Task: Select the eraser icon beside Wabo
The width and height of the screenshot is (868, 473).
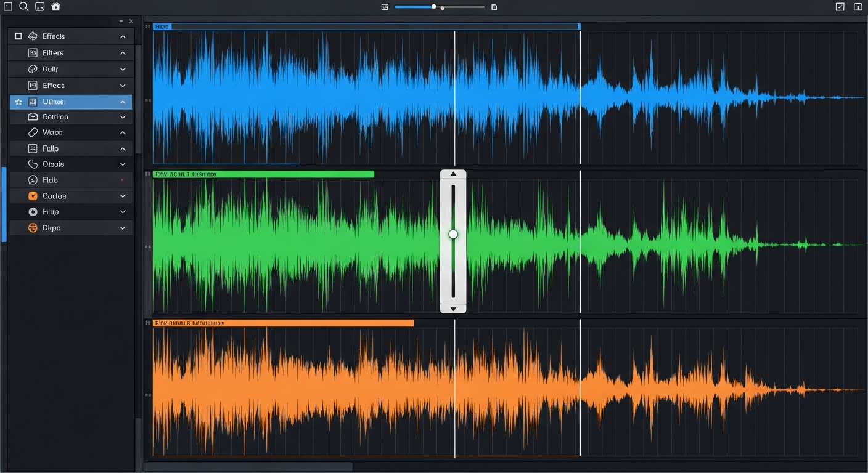Action: pyautogui.click(x=34, y=132)
